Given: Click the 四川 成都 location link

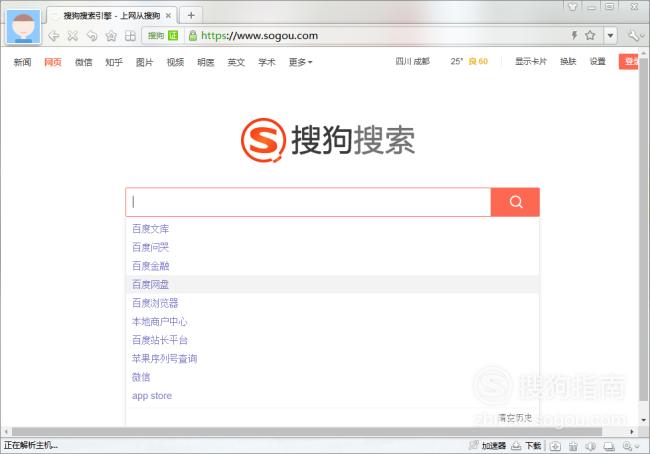Looking at the screenshot, I should (x=412, y=61).
